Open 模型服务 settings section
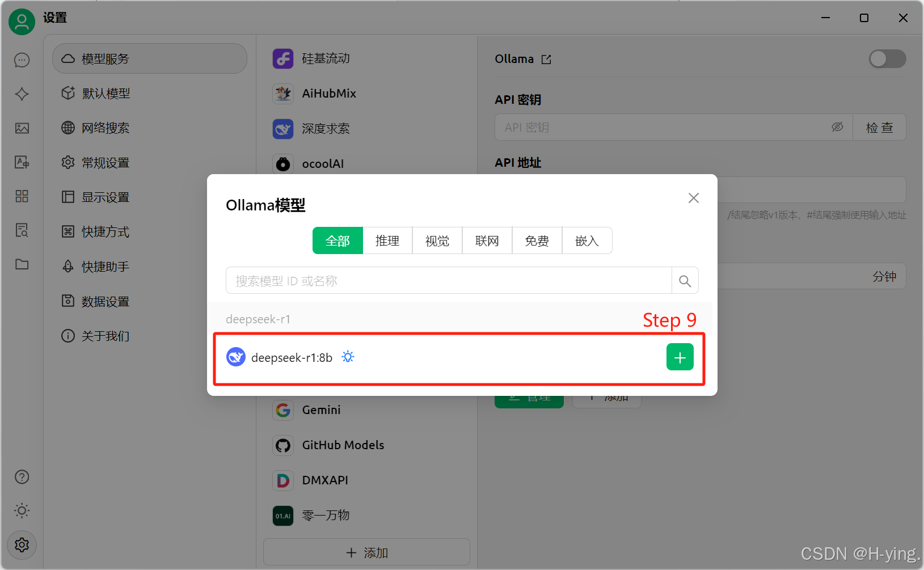 (150, 58)
